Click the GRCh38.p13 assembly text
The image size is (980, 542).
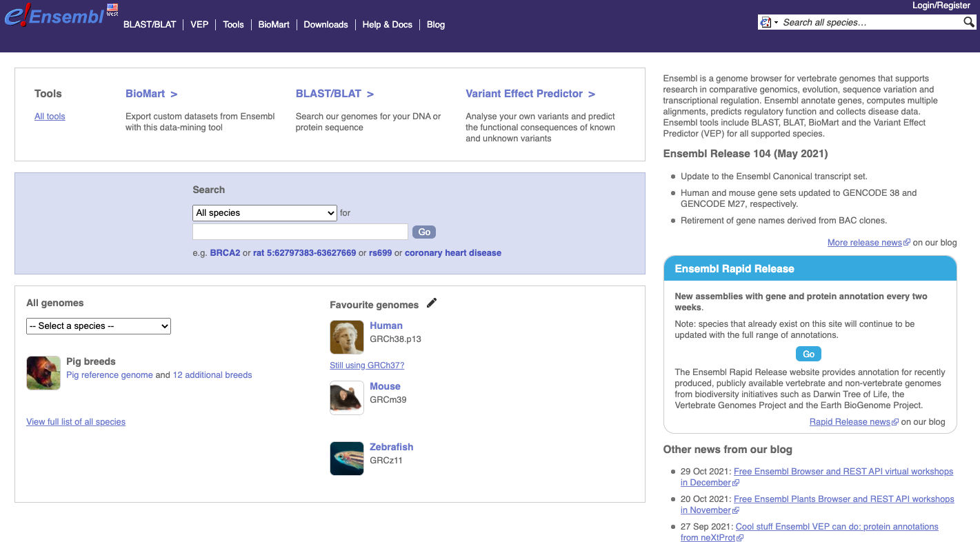coord(395,339)
